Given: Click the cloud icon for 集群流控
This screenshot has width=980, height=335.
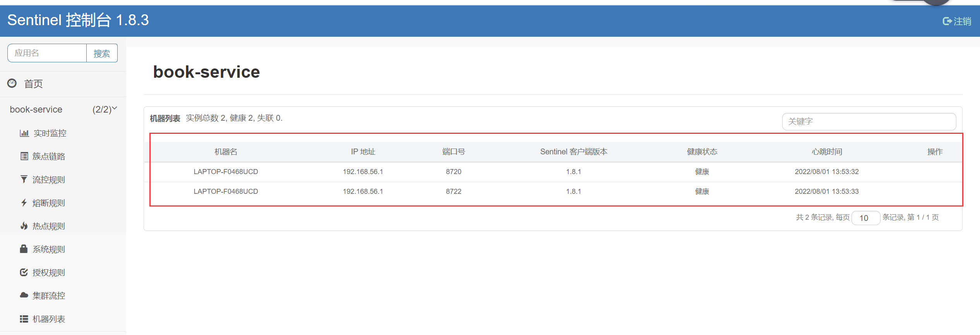Looking at the screenshot, I should pyautogui.click(x=24, y=295).
